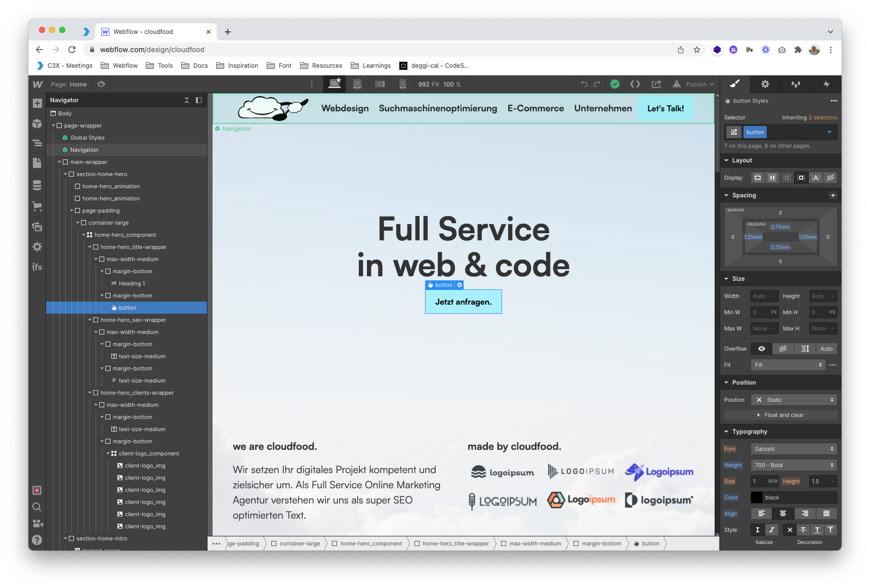Open the Fit Fill dropdown

788,365
